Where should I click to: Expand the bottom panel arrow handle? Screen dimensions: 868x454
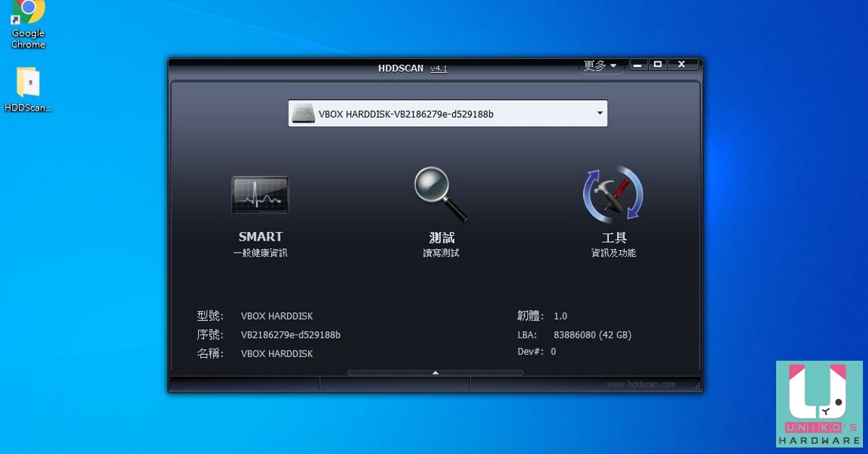pos(435,373)
